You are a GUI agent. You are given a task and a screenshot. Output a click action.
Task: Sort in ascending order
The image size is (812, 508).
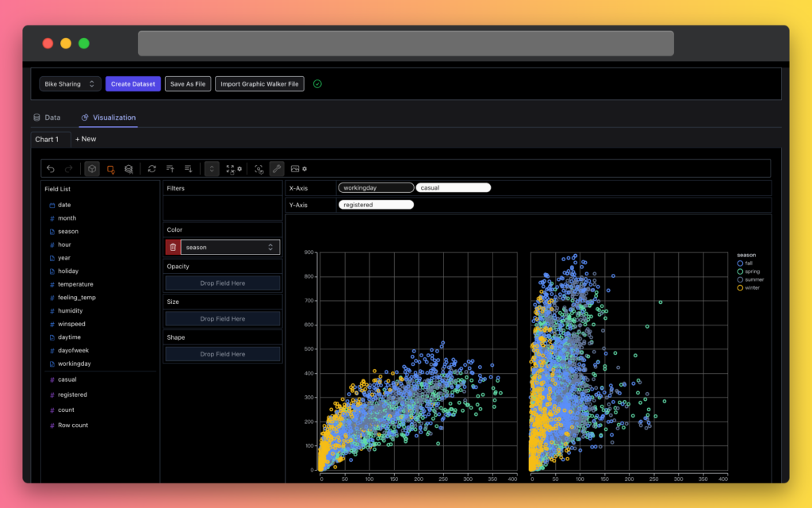click(x=170, y=169)
